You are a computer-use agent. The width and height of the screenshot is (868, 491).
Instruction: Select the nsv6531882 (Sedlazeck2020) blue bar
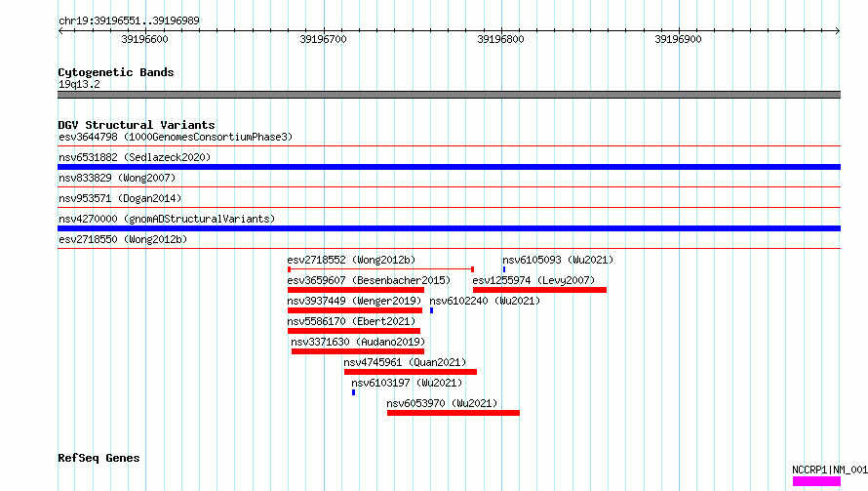pos(449,167)
